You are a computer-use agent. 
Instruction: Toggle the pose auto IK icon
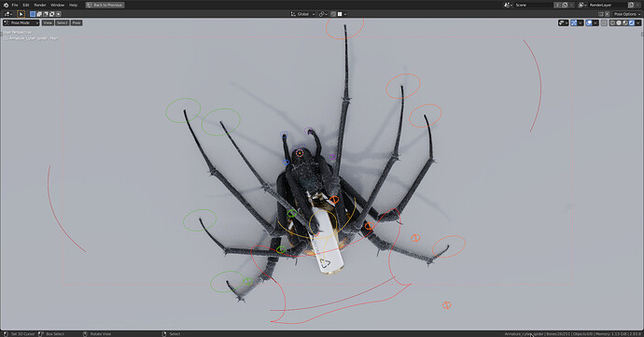tap(600, 14)
